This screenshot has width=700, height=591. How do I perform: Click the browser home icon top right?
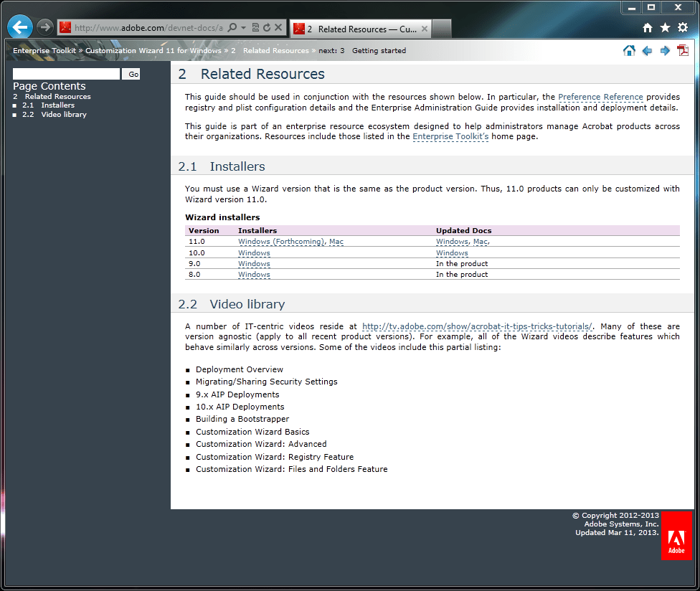pos(647,27)
